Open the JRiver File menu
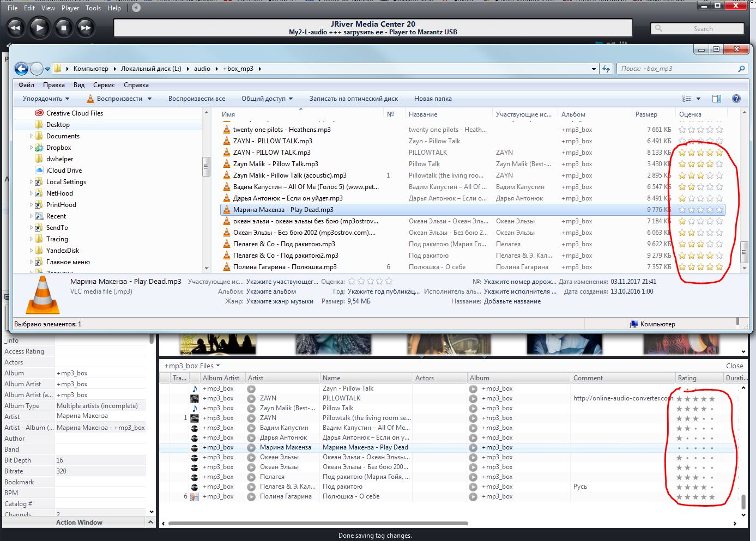Screen dimensions: 756x541 pos(13,8)
